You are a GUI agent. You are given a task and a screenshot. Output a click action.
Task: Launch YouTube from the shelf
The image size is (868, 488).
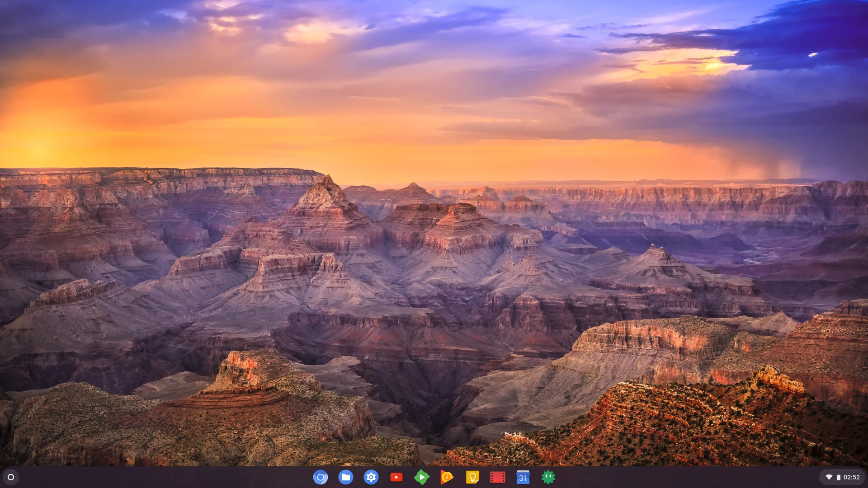pos(396,477)
